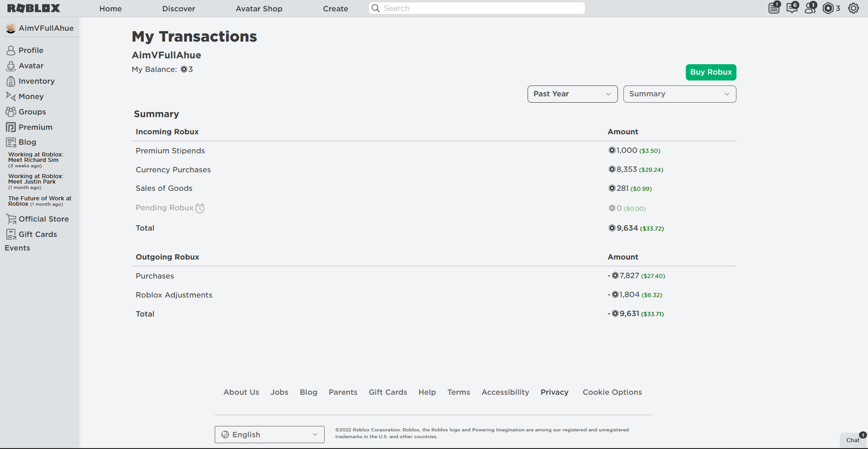Screen dimensions: 868x449
Task: Click the Inventory backpack icon in the sidebar
Action: [11, 81]
